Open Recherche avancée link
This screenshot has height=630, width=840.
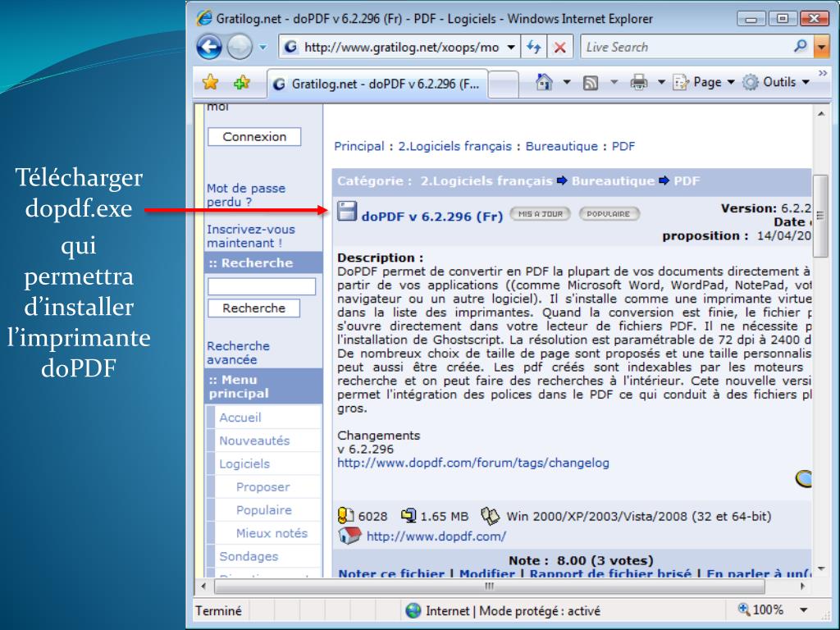pos(238,353)
